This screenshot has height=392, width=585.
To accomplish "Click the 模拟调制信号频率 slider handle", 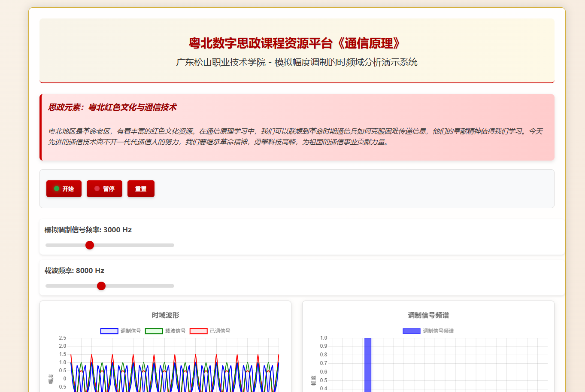I will pos(90,245).
